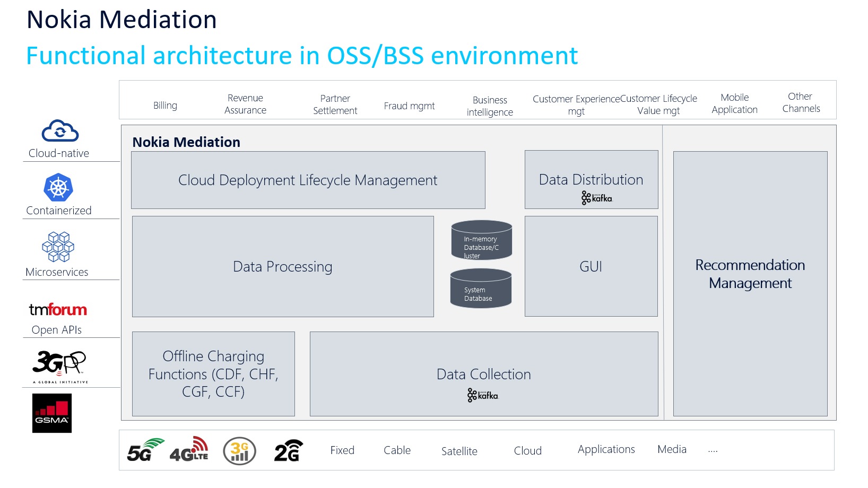Select the Data Processing block
Screen dimensions: 868x488
point(282,266)
